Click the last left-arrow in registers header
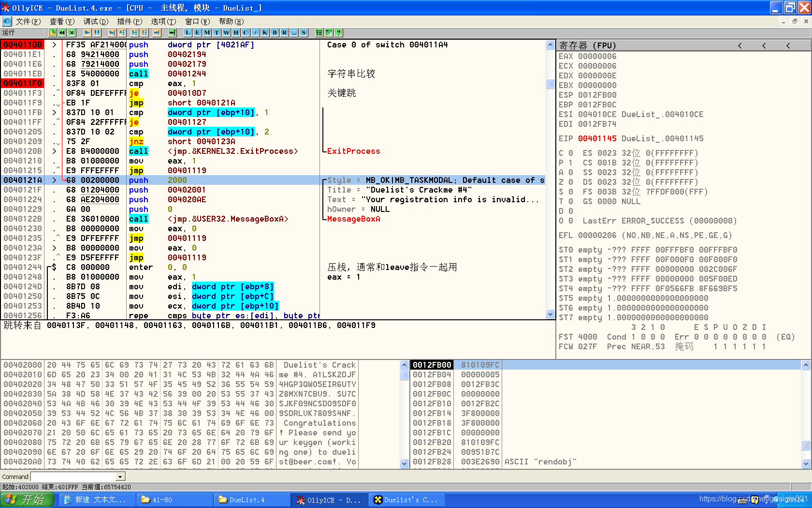 click(788, 45)
